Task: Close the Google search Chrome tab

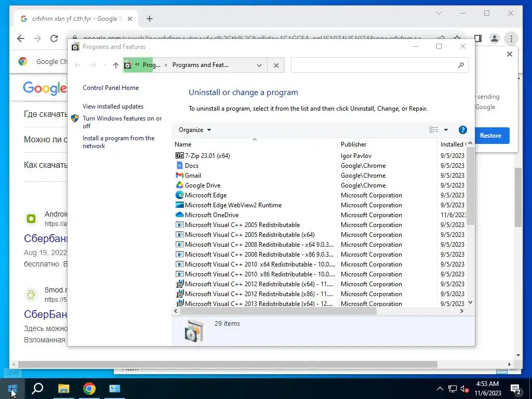Action: coord(129,19)
